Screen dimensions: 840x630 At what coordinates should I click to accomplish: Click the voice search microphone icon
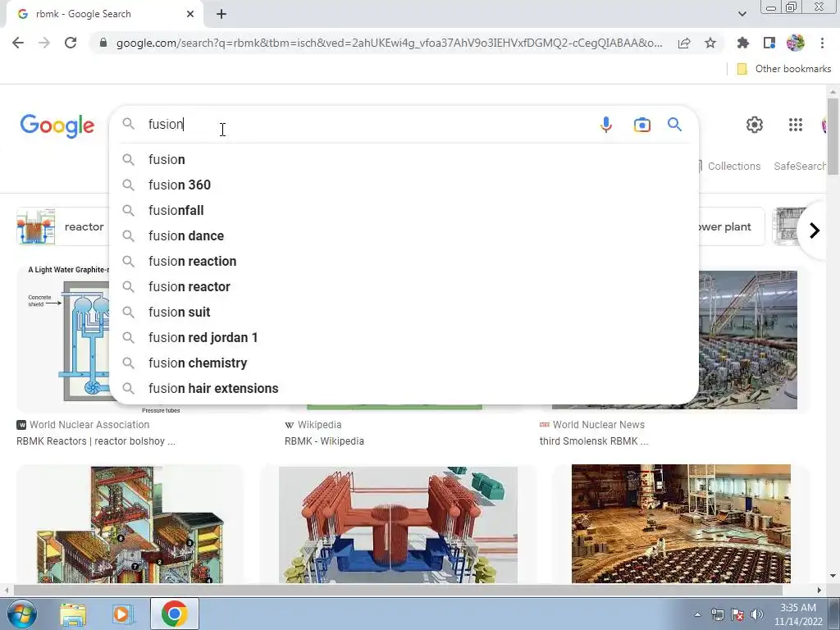tap(606, 125)
